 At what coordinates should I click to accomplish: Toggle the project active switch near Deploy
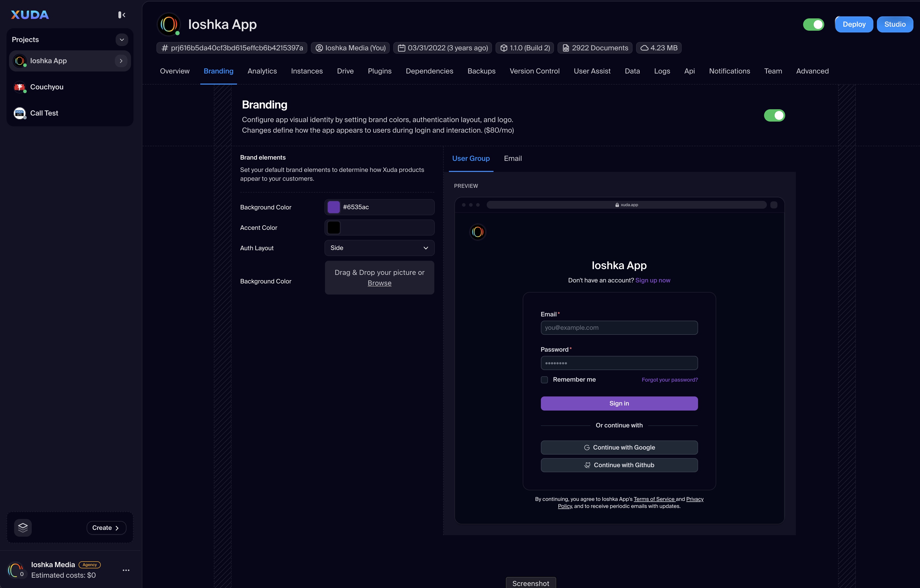pyautogui.click(x=813, y=24)
